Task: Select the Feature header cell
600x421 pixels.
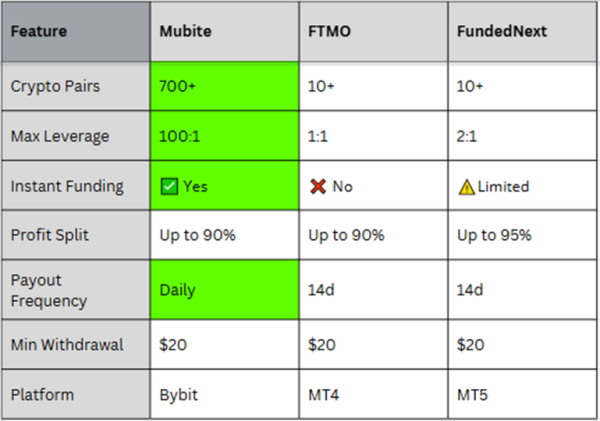Action: coord(76,31)
